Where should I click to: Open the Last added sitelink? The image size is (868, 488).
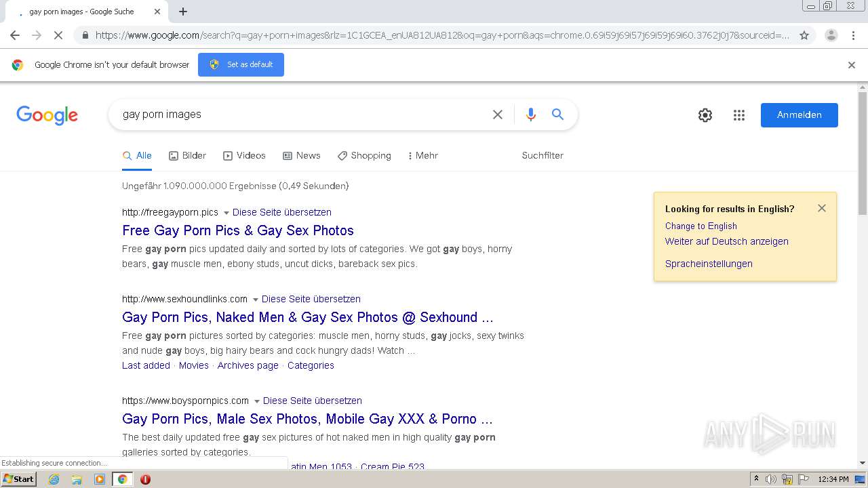pos(146,365)
